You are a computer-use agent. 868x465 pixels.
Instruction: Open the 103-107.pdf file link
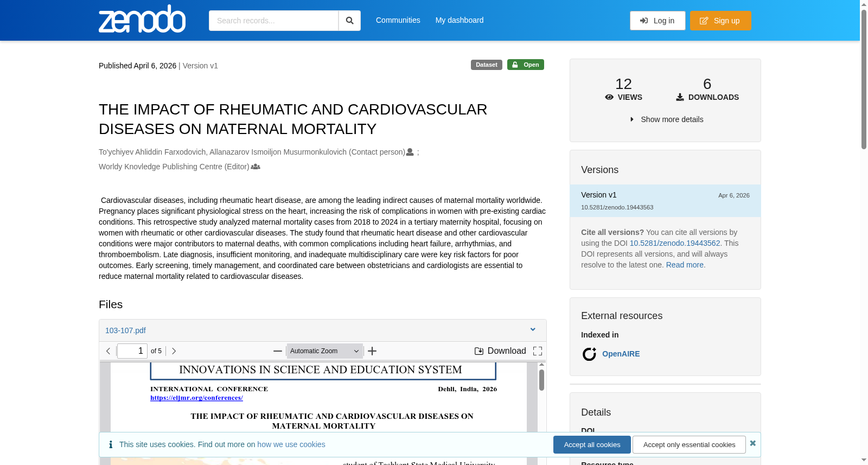coord(125,330)
